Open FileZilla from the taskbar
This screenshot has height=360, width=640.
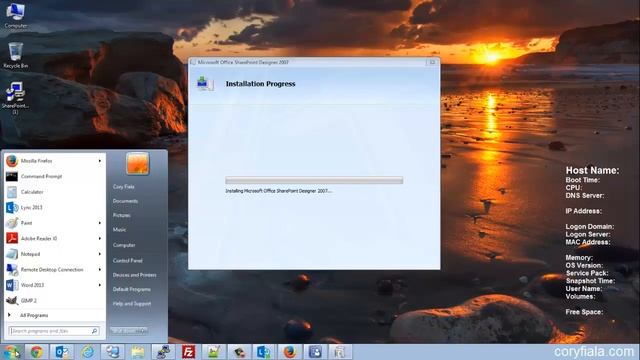tap(189, 351)
